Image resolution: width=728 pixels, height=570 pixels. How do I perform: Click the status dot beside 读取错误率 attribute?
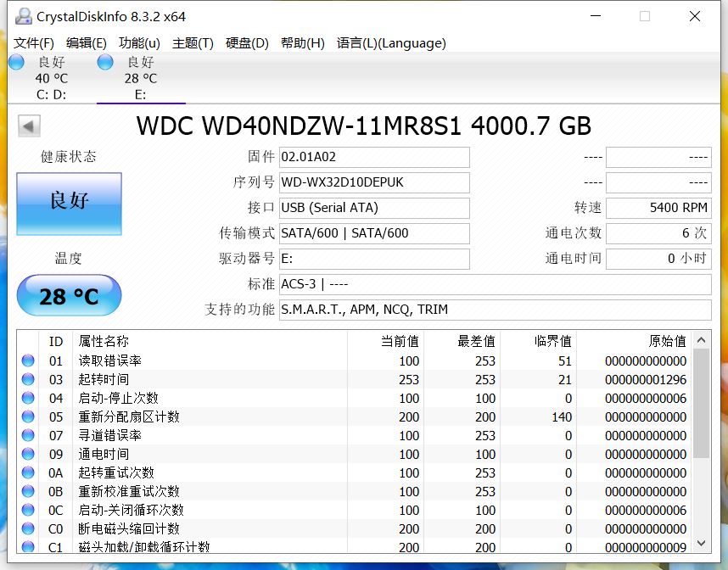coord(26,360)
